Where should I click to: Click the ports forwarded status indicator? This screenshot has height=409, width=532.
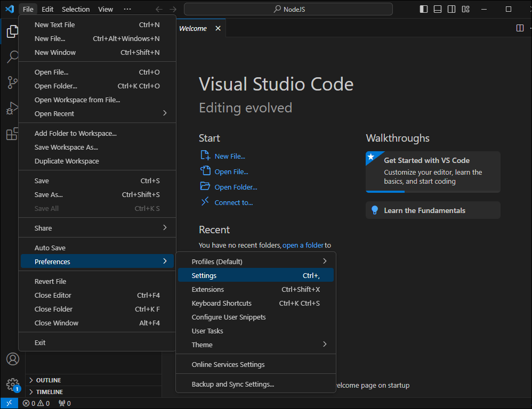click(x=65, y=403)
